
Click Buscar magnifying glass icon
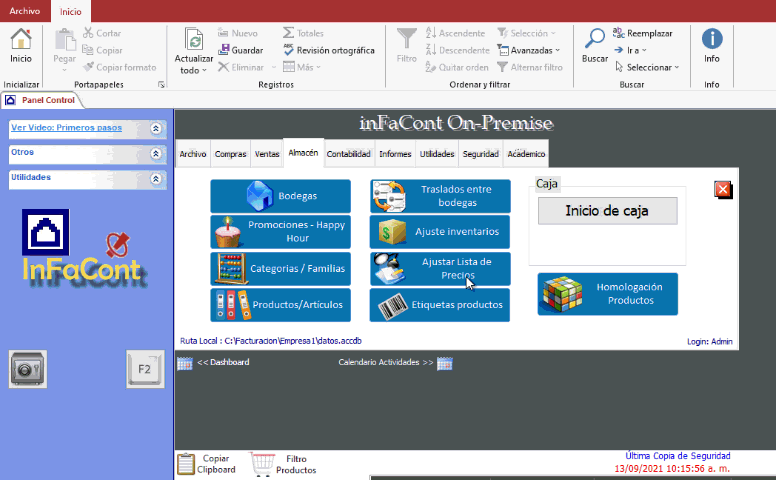pos(595,39)
